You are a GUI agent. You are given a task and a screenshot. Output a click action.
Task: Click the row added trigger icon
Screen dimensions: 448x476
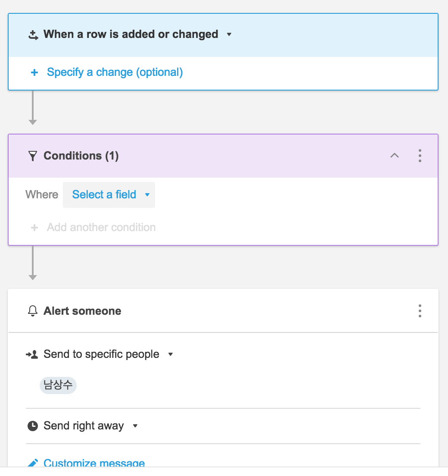pyautogui.click(x=34, y=35)
